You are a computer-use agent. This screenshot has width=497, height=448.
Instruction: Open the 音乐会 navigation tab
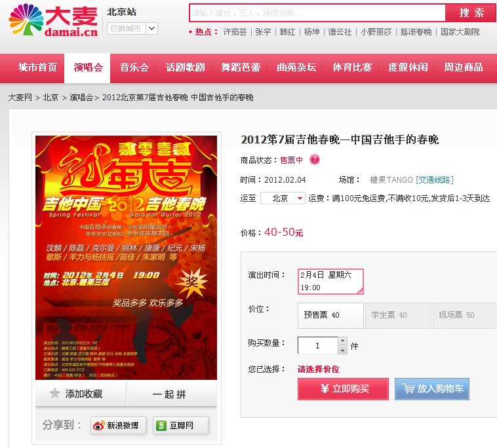[x=134, y=67]
